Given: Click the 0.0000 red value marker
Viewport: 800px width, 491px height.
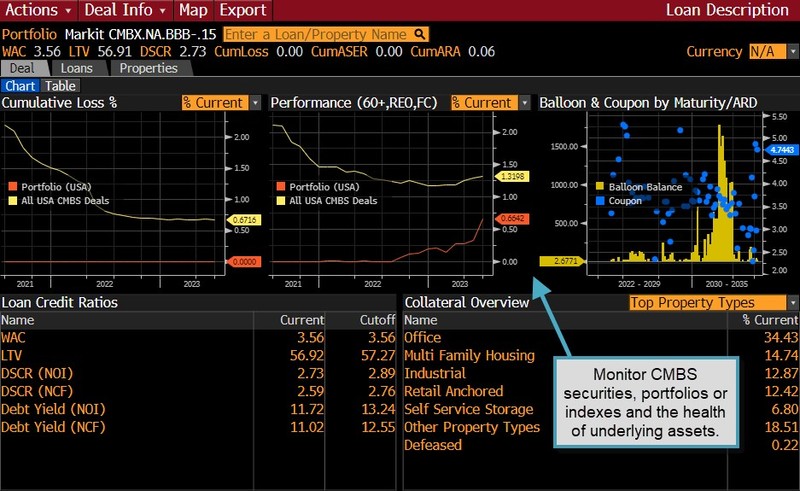Looking at the screenshot, I should (x=243, y=262).
